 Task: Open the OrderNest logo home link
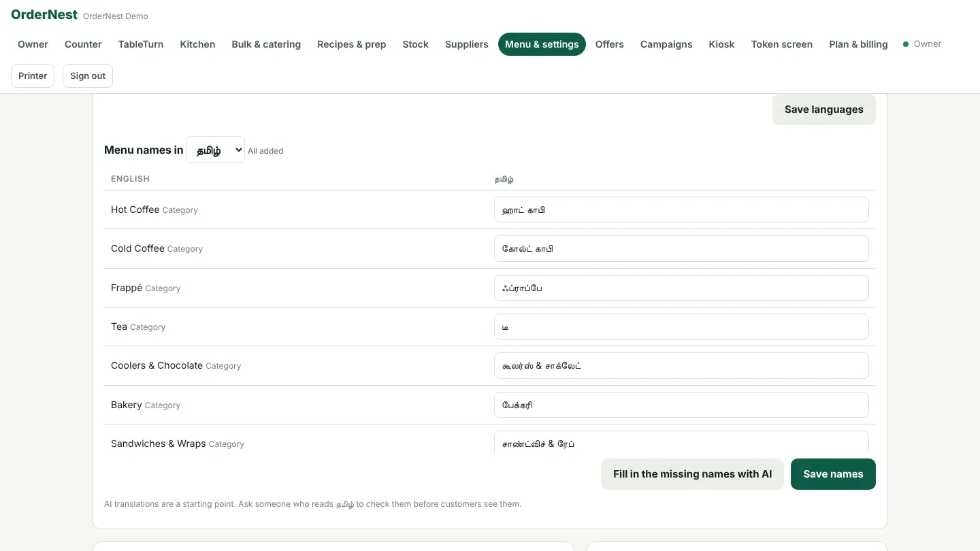[44, 15]
